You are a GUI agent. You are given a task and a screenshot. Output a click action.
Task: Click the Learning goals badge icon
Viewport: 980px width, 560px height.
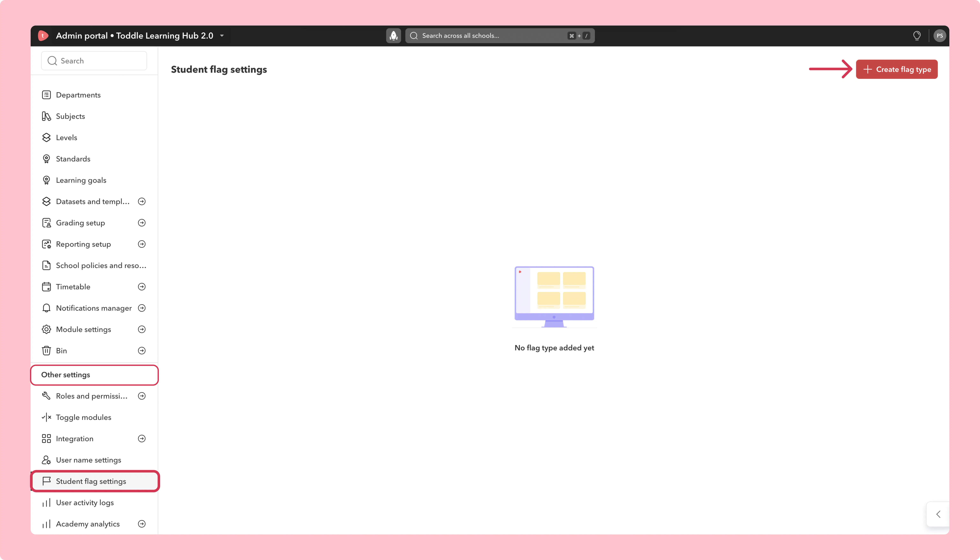coord(47,180)
